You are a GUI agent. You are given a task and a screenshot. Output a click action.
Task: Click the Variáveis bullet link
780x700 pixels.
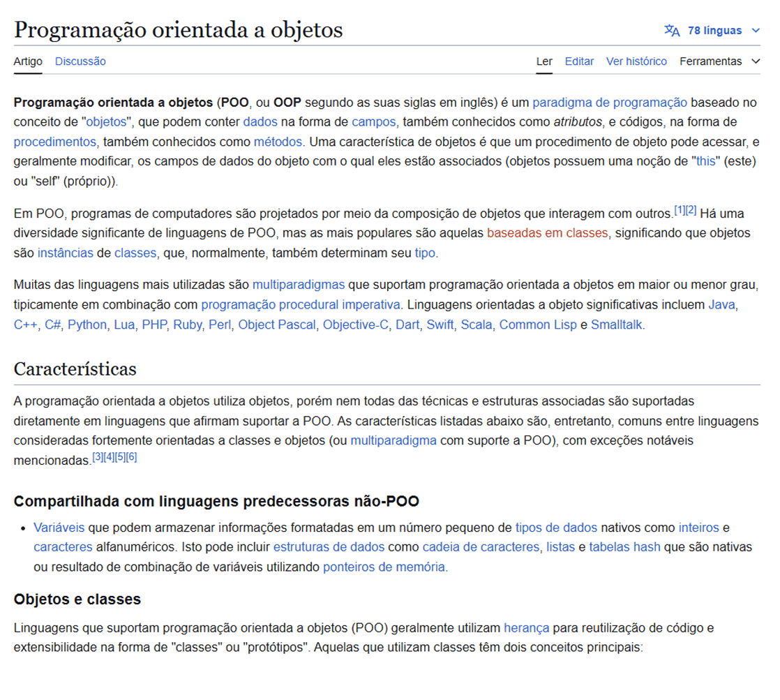59,528
